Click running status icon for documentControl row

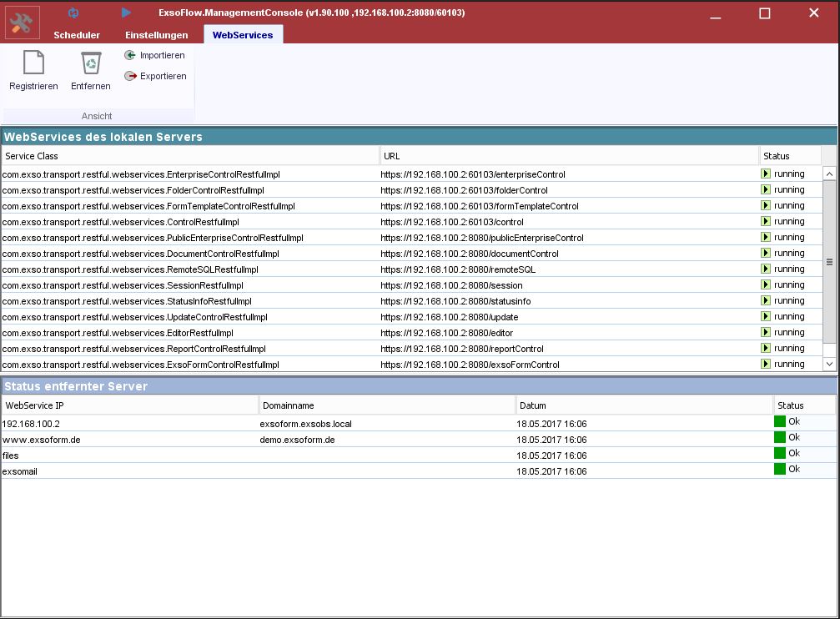pyautogui.click(x=766, y=253)
